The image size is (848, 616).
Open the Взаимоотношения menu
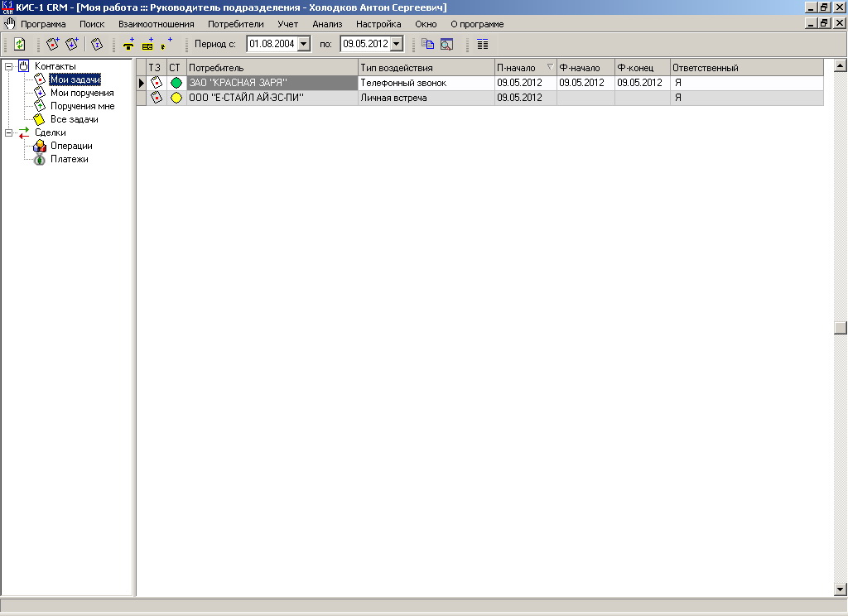[157, 24]
